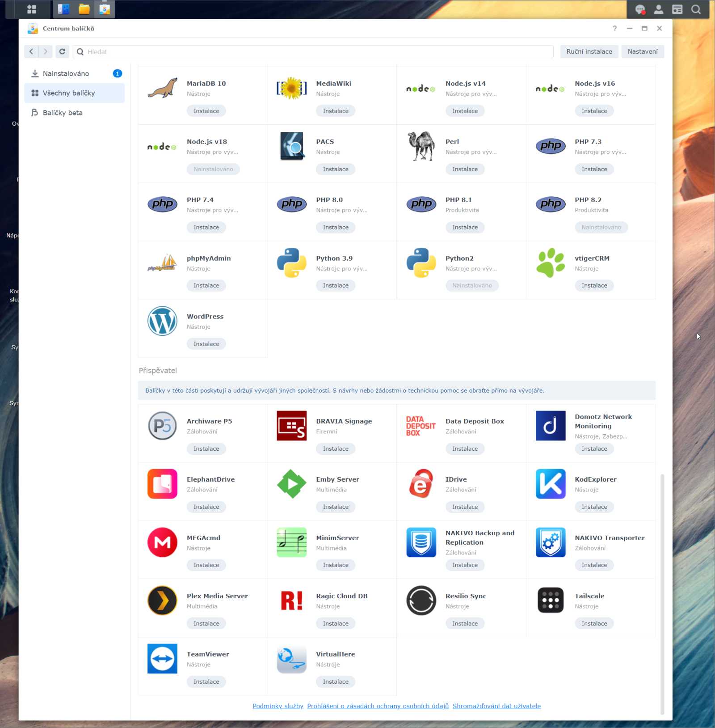Select the PHP 7.3 icon
Image resolution: width=715 pixels, height=728 pixels.
[551, 146]
